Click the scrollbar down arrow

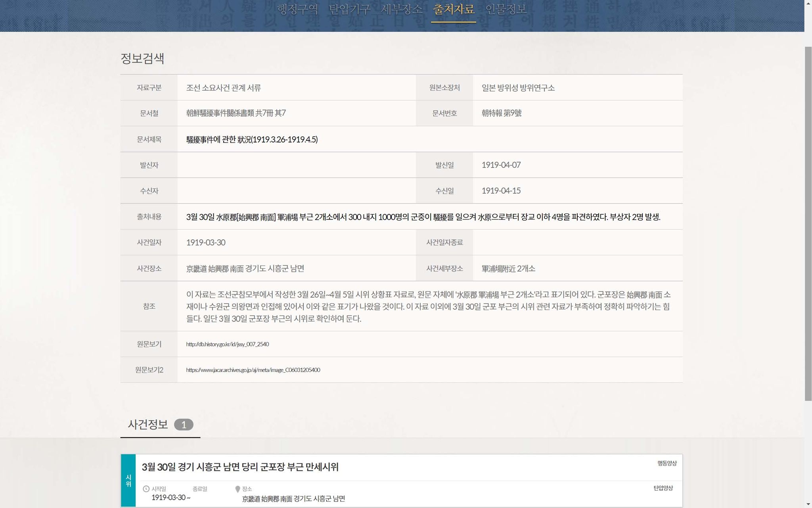click(808, 504)
